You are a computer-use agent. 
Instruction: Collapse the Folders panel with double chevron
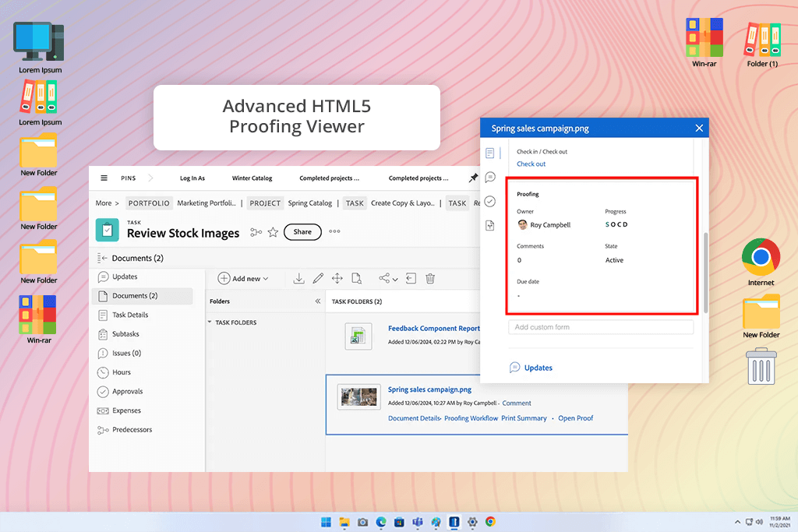point(318,301)
